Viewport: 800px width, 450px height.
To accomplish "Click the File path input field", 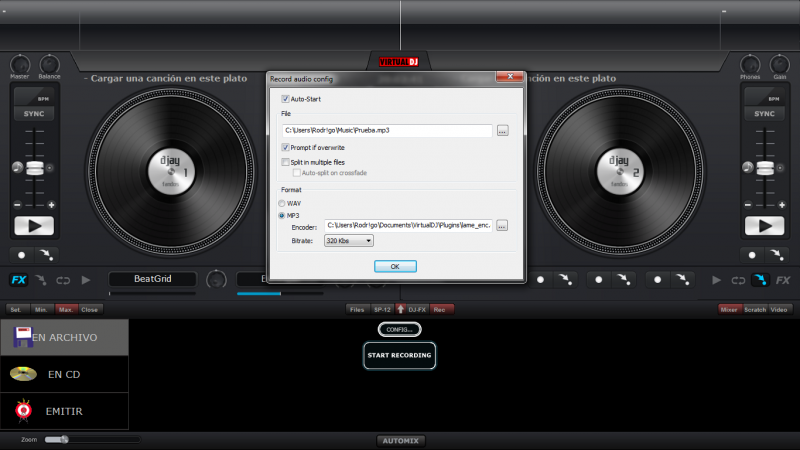I will pos(387,131).
